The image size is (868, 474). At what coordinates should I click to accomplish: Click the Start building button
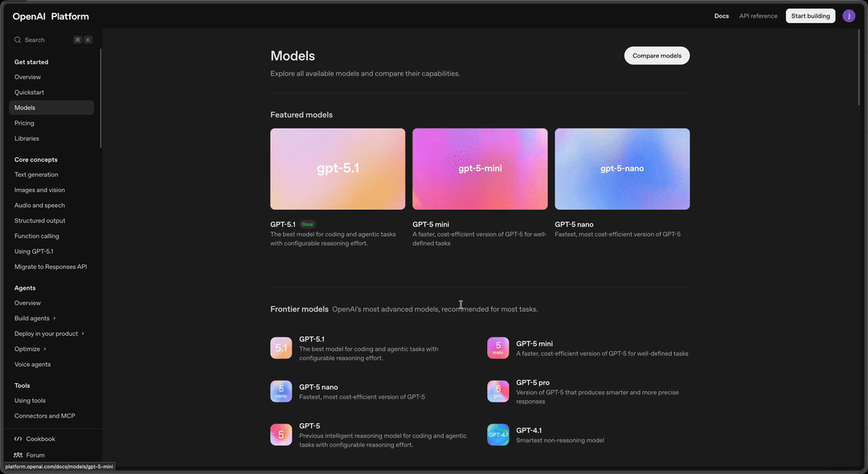tap(810, 16)
